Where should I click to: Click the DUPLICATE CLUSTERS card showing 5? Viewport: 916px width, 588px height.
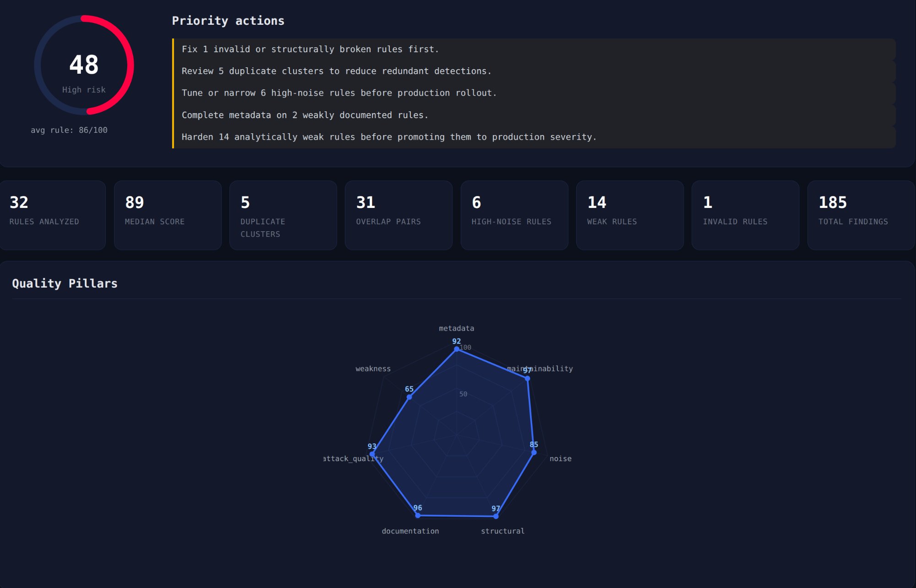point(283,214)
